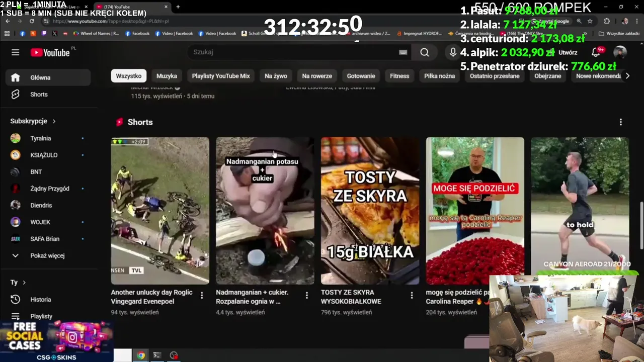The width and height of the screenshot is (644, 362).
Task: Select the Obejrzane chip
Action: 547,76
